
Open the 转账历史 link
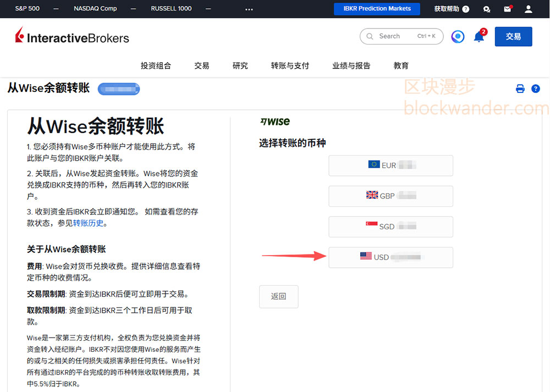tap(88, 223)
